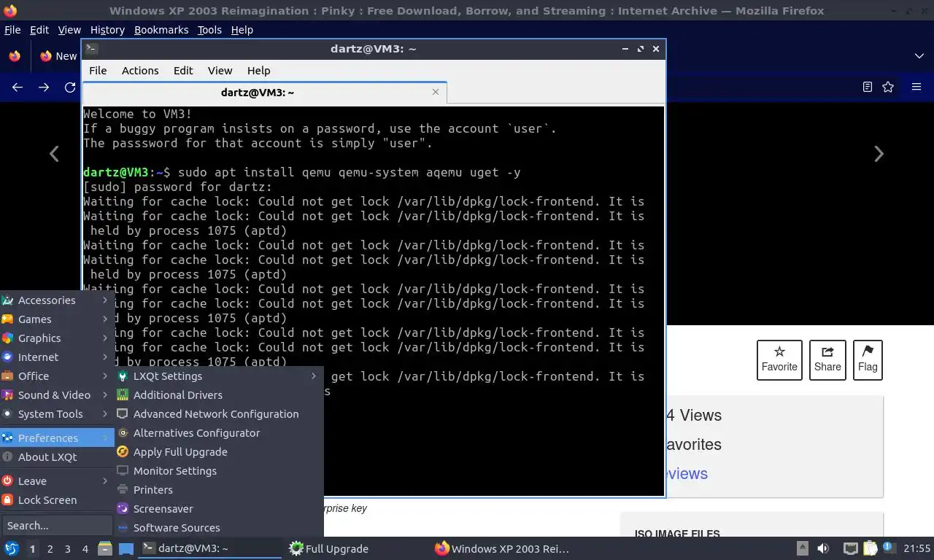The width and height of the screenshot is (934, 560).
Task: Select Preferences in the start menu
Action: (x=57, y=438)
